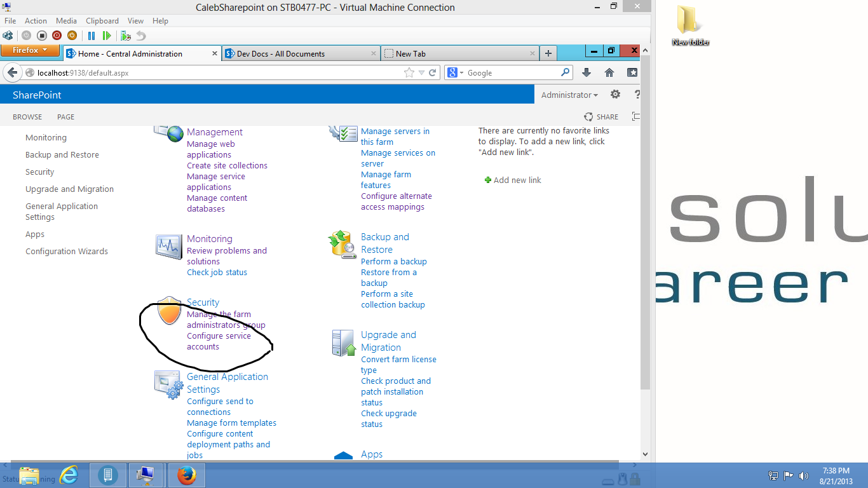Open the orange Firefox menu dropdown
The height and width of the screenshot is (488, 868).
(30, 50)
